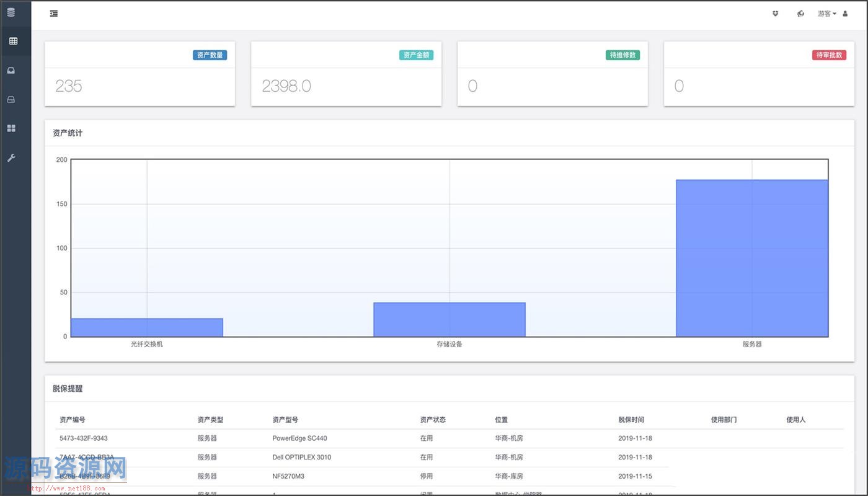Click the 待审批数 red badge
Screen dimensions: 868x496
[x=829, y=55]
